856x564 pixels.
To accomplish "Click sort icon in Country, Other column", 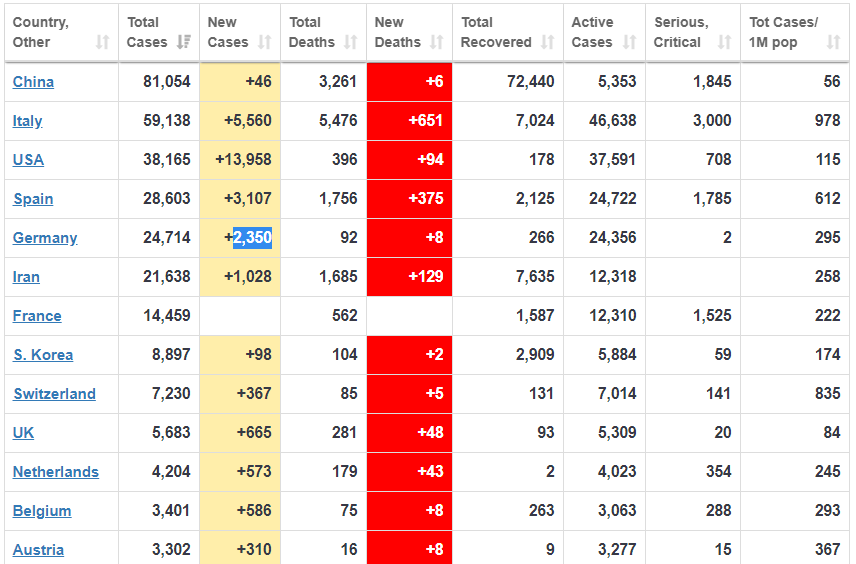I will point(102,42).
